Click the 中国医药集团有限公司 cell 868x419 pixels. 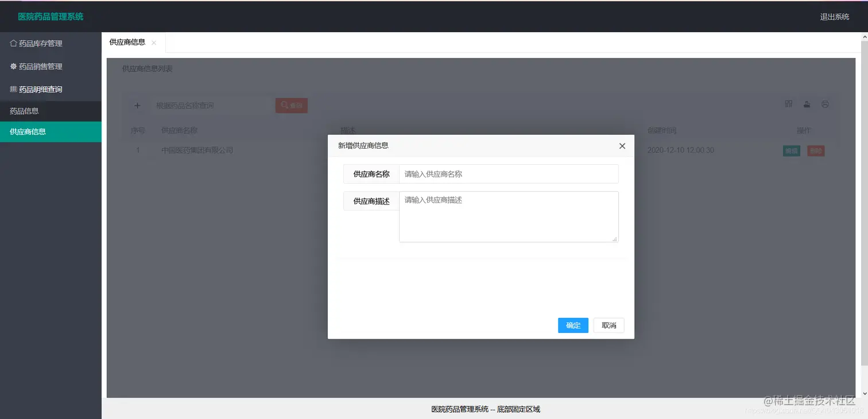197,150
